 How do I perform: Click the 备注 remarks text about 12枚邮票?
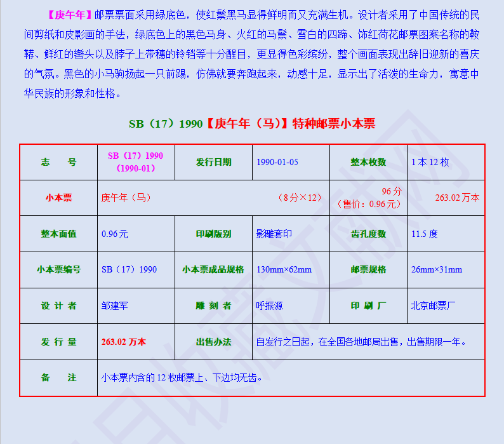pos(182,377)
